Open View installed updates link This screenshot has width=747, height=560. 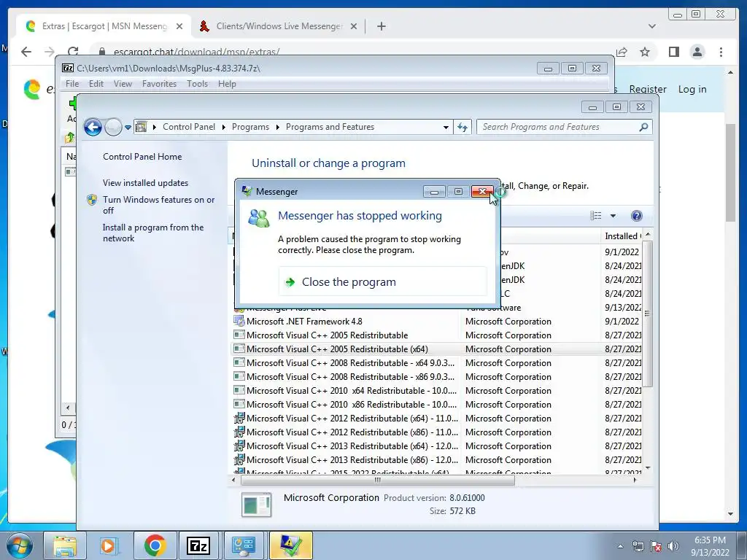(145, 183)
